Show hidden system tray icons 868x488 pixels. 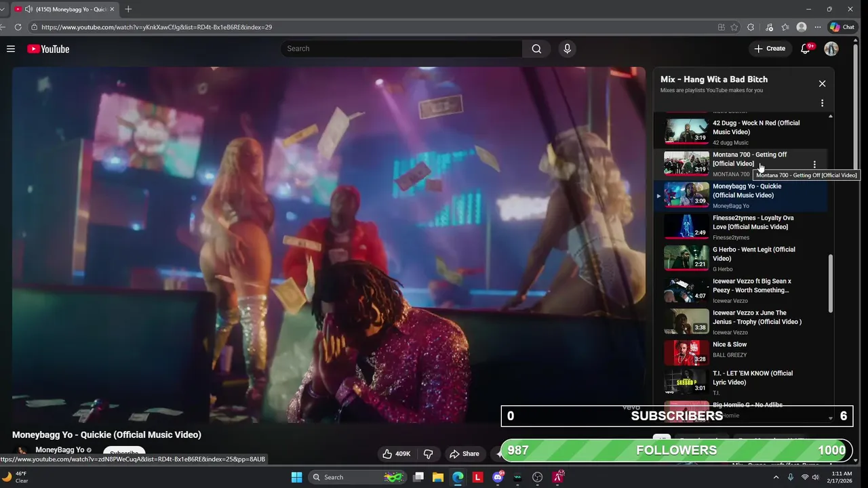pyautogui.click(x=776, y=477)
